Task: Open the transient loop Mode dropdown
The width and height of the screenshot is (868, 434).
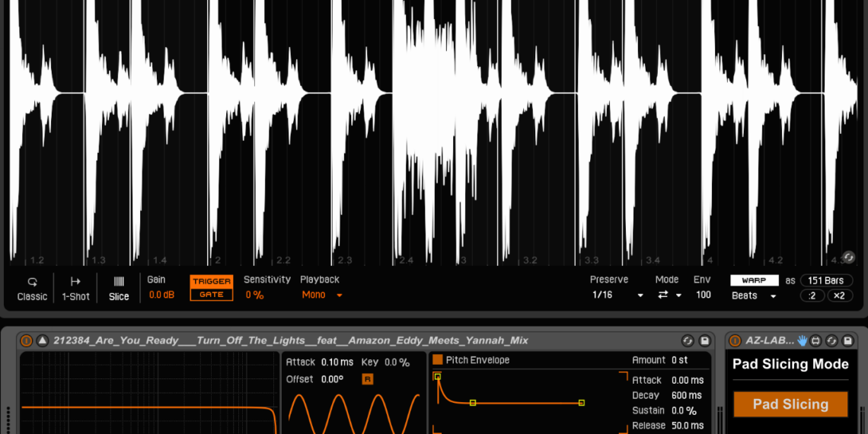Action: pos(669,295)
